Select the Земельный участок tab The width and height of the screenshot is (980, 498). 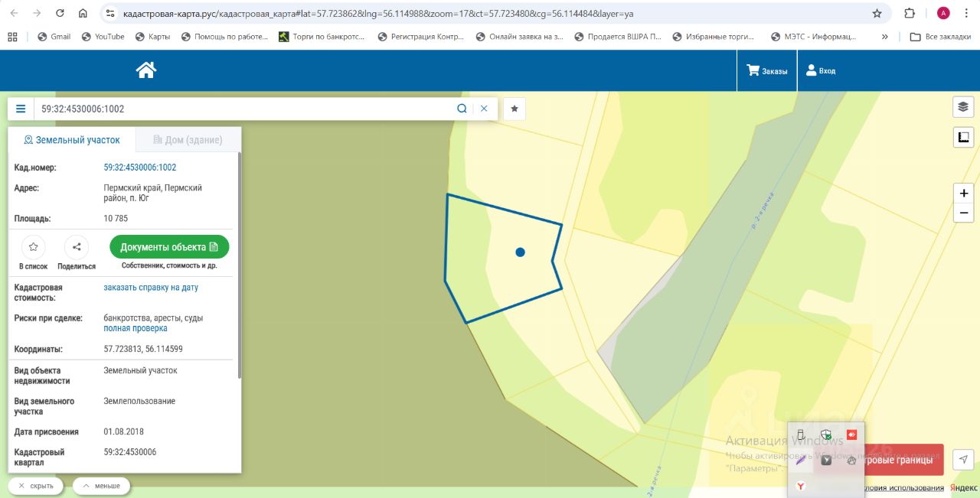tap(72, 140)
